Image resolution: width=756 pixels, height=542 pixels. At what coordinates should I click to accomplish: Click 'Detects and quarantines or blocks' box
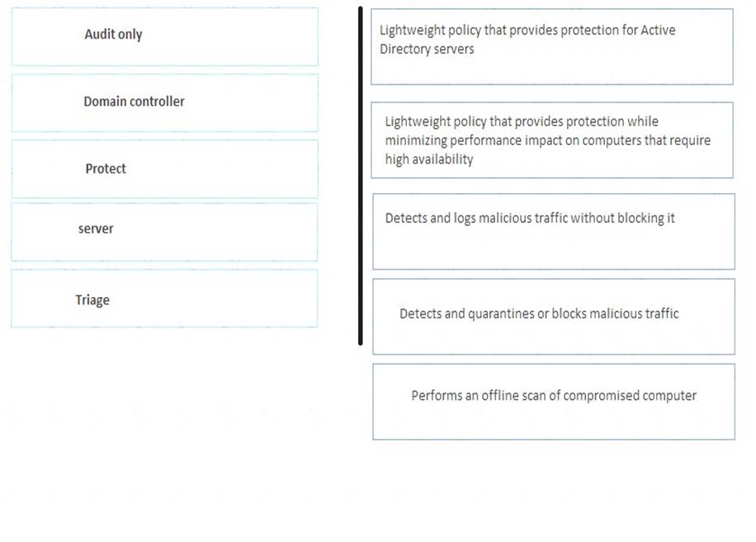[x=554, y=317]
